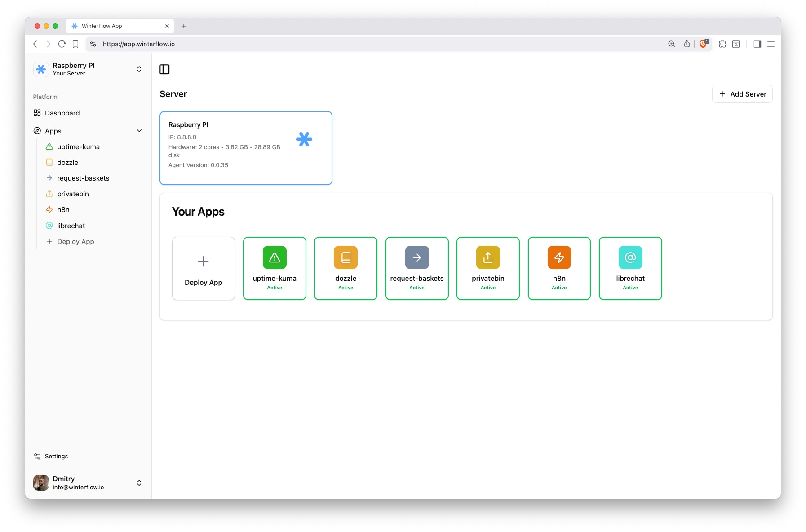Open the teal librechat tile icon
This screenshot has width=806, height=532.
[630, 257]
